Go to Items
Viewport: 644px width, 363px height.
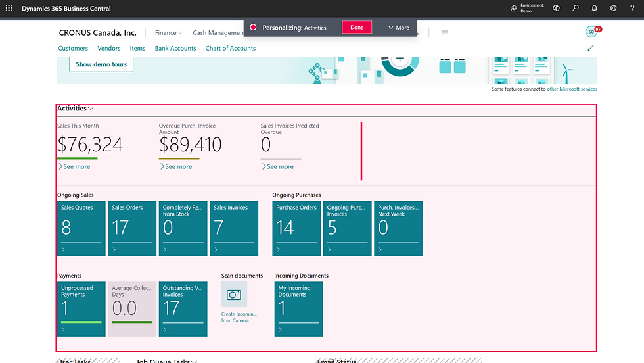(137, 48)
